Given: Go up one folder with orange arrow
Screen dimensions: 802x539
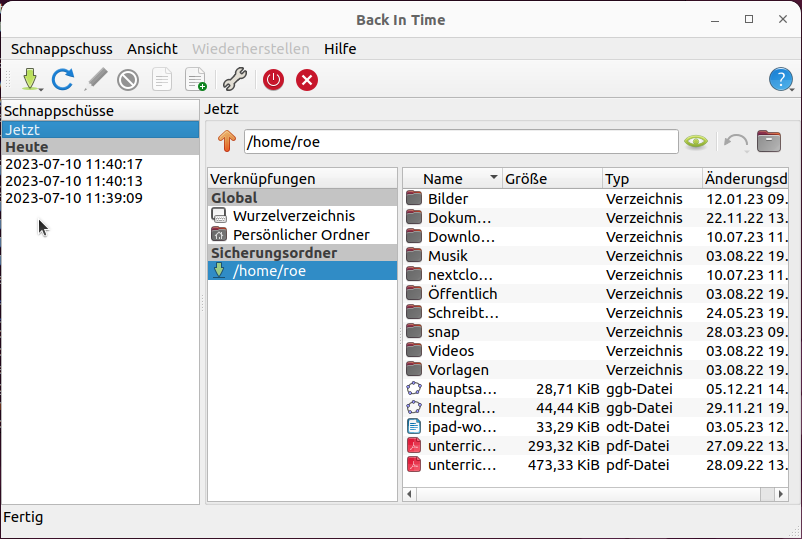Looking at the screenshot, I should click(227, 142).
